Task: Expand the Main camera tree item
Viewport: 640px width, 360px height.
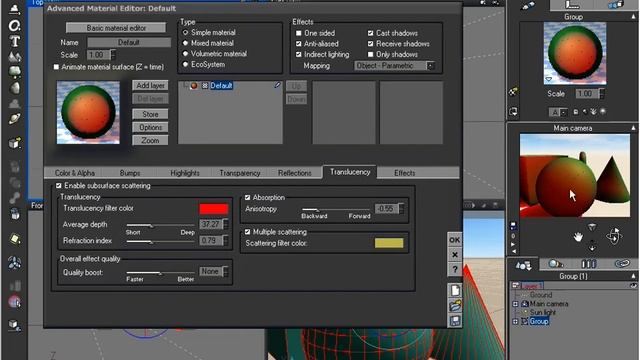Action: click(x=515, y=304)
